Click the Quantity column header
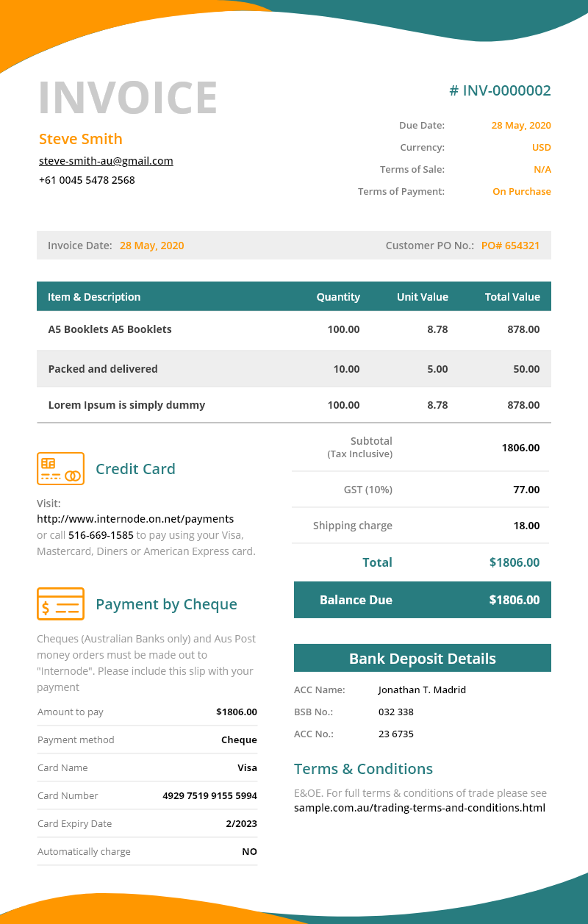Screen dimensions: 588x924 [338, 297]
